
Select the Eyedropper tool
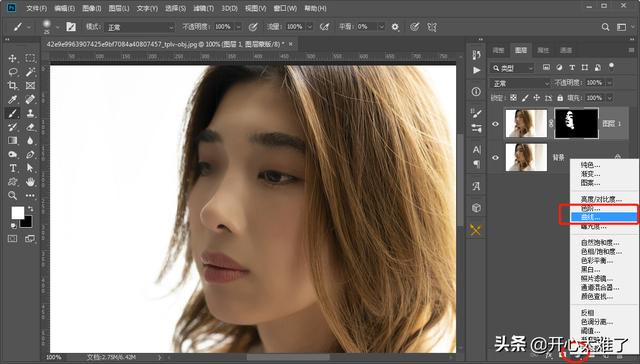tap(12, 99)
